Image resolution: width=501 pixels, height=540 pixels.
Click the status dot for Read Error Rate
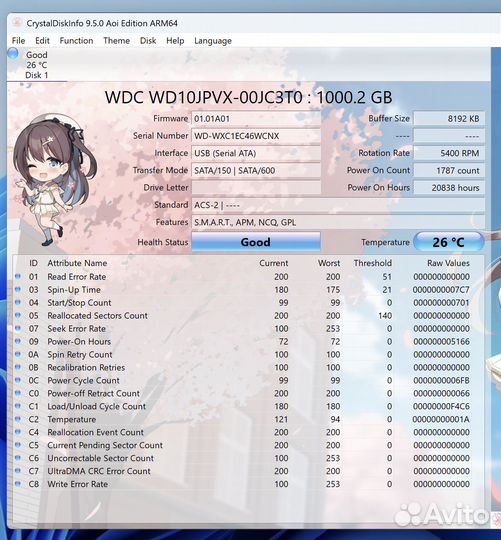pos(18,276)
